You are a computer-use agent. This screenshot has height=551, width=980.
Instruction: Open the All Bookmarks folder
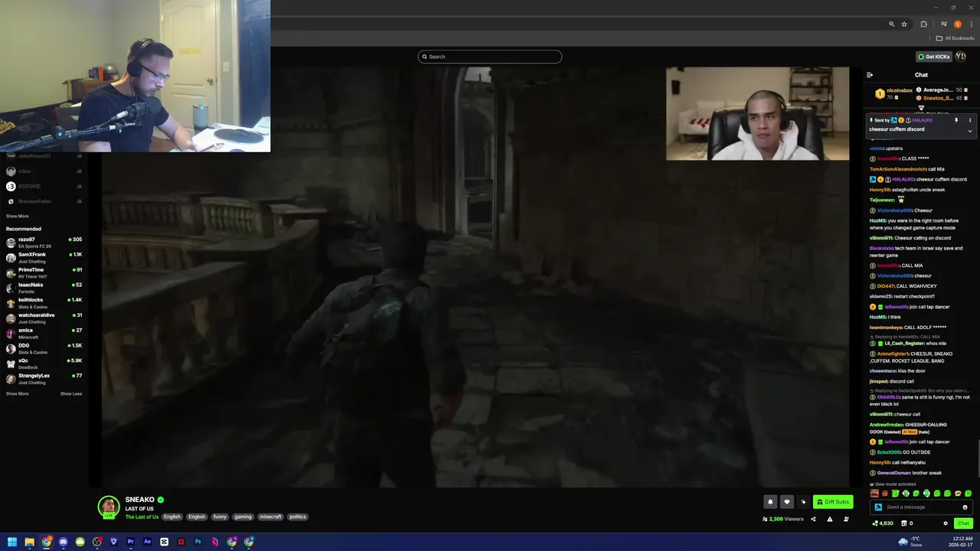[x=955, y=38]
